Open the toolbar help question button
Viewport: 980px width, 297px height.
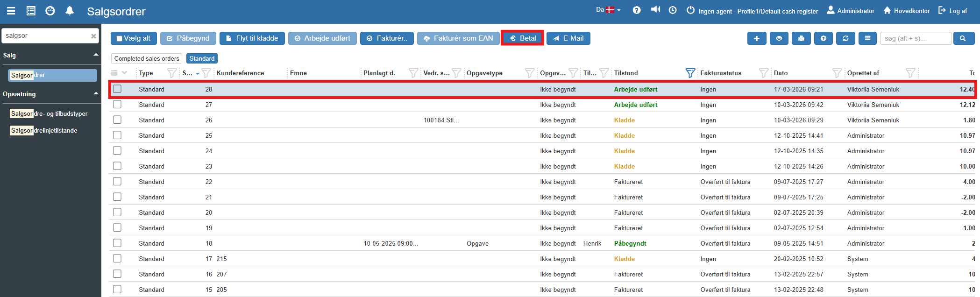click(824, 38)
